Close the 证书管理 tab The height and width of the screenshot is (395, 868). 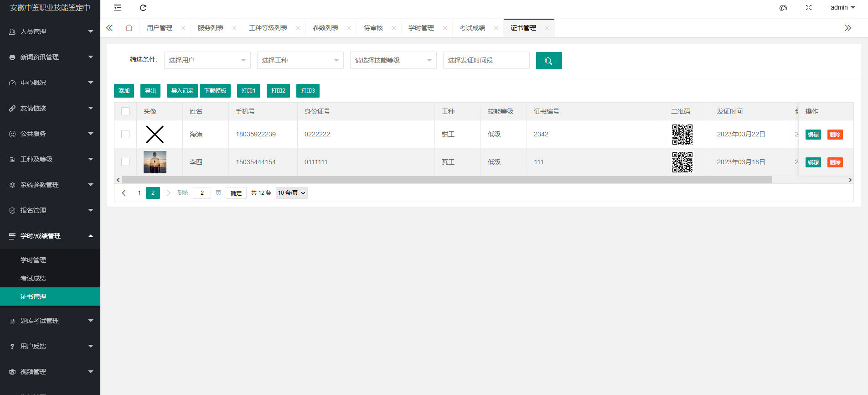(x=547, y=28)
